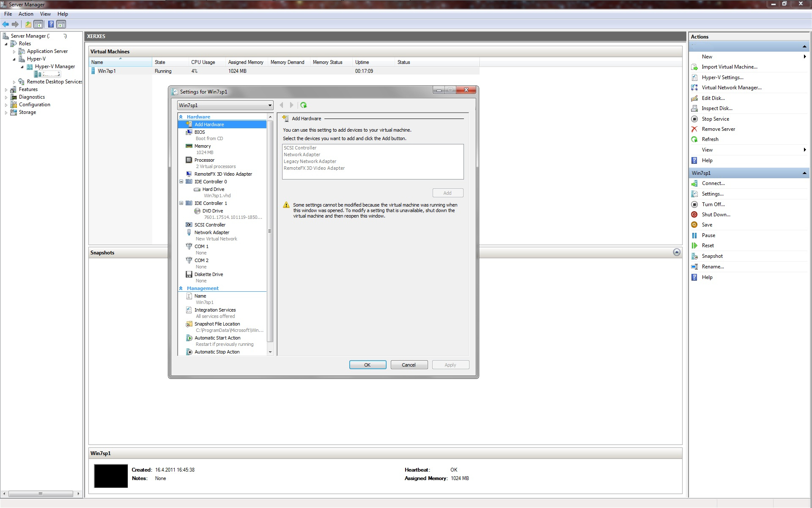
Task: Take a Snapshot from the Actions pane
Action: (x=712, y=256)
